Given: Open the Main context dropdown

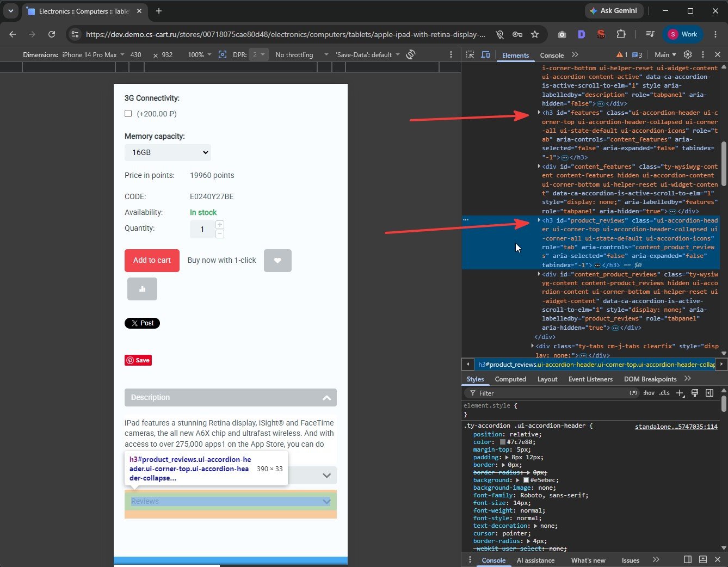Looking at the screenshot, I should [665, 55].
